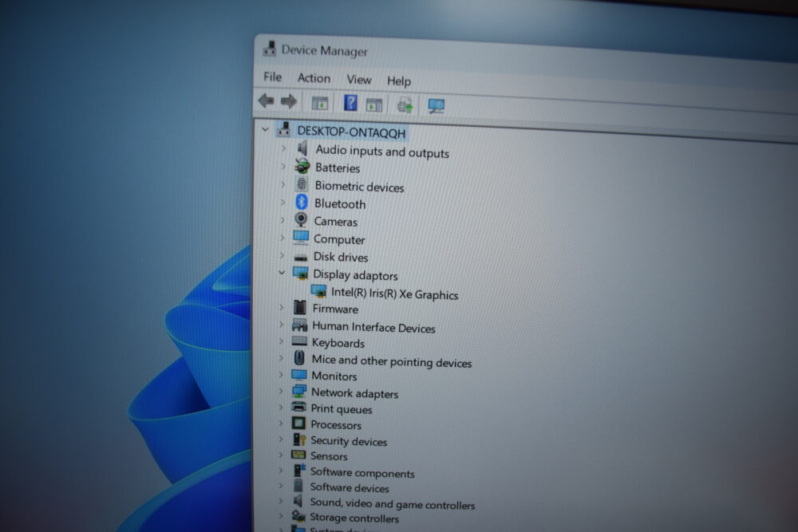Expand the Disk drives category chevron
The width and height of the screenshot is (798, 532).
(282, 255)
